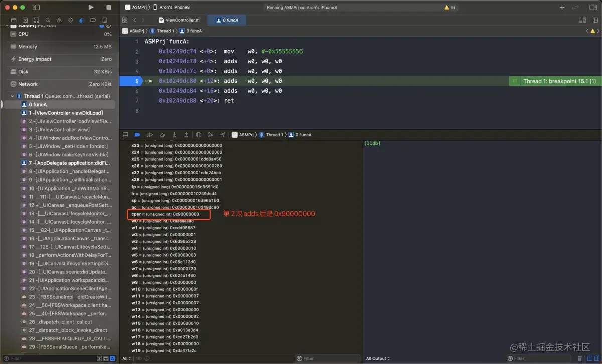Click the Simulate Location arrow icon
The image size is (602, 364).
click(223, 135)
